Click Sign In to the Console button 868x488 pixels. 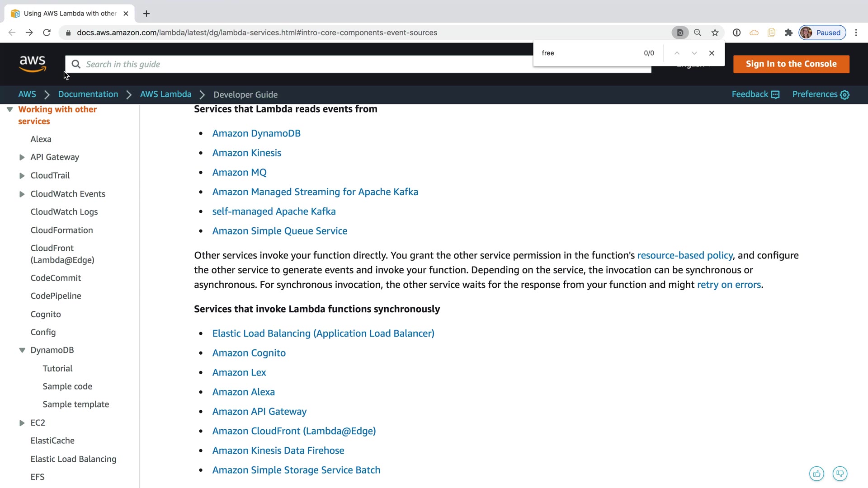coord(791,64)
